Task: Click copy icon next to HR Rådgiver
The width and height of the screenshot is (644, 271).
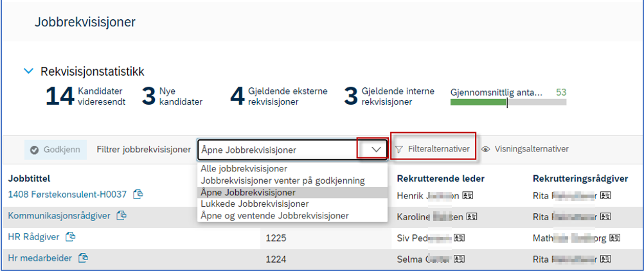Action: click(71, 236)
